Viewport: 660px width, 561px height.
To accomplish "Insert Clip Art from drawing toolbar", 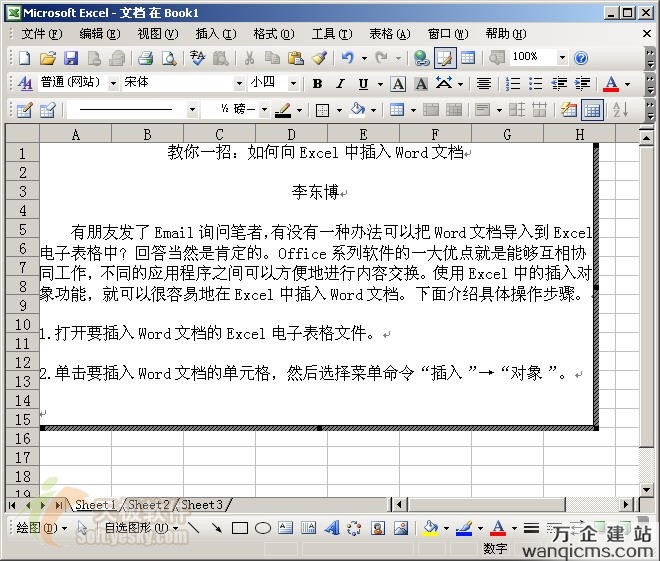I will (x=378, y=528).
